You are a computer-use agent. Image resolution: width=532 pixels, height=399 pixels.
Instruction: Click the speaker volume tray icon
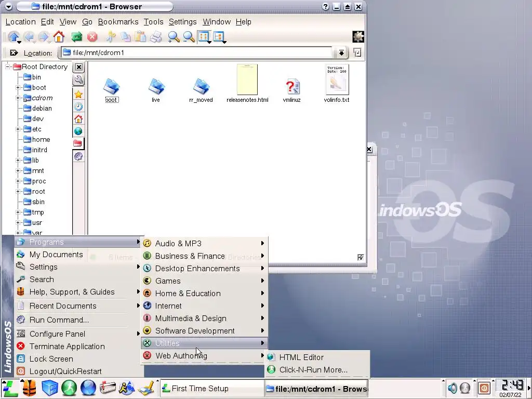[x=453, y=388]
